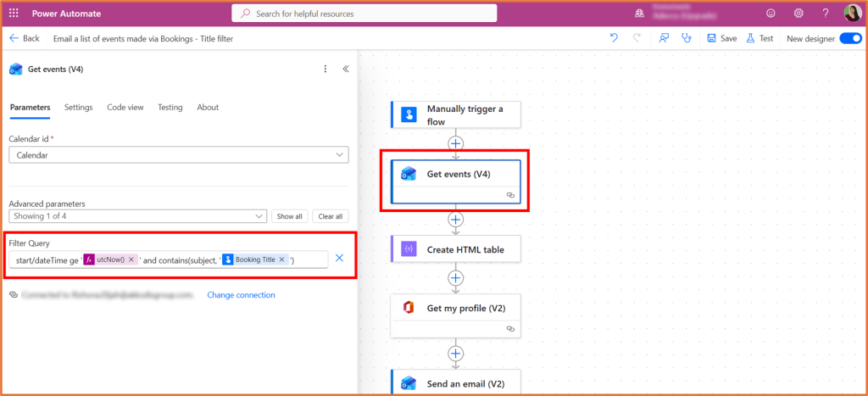
Task: Click the Create HTML table data operation icon
Action: tap(409, 249)
